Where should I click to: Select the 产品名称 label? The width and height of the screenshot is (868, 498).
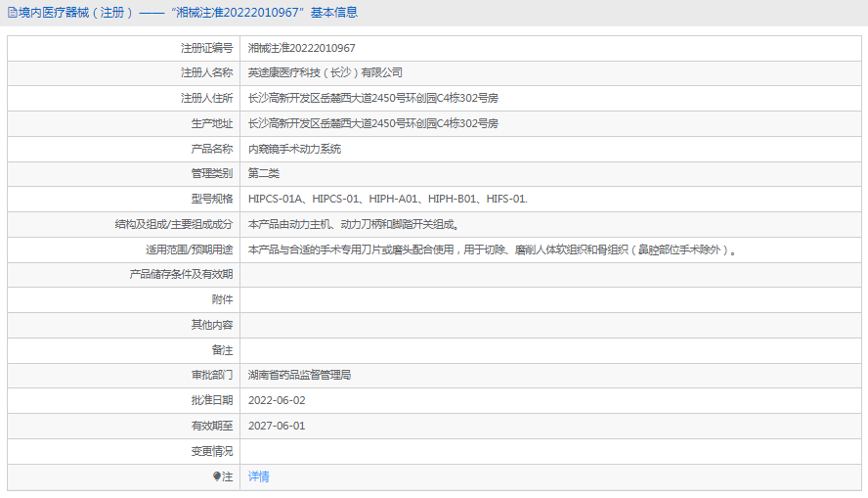click(x=212, y=149)
